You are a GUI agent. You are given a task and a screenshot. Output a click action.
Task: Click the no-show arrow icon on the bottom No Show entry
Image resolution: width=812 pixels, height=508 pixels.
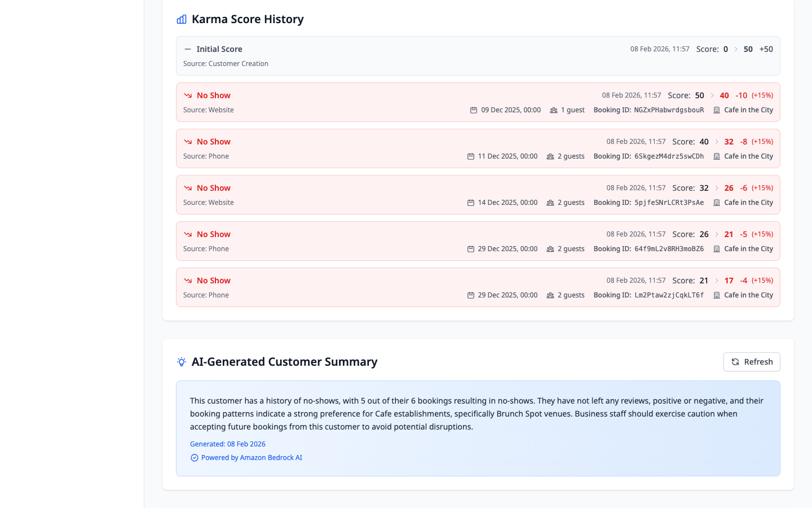pyautogui.click(x=187, y=280)
